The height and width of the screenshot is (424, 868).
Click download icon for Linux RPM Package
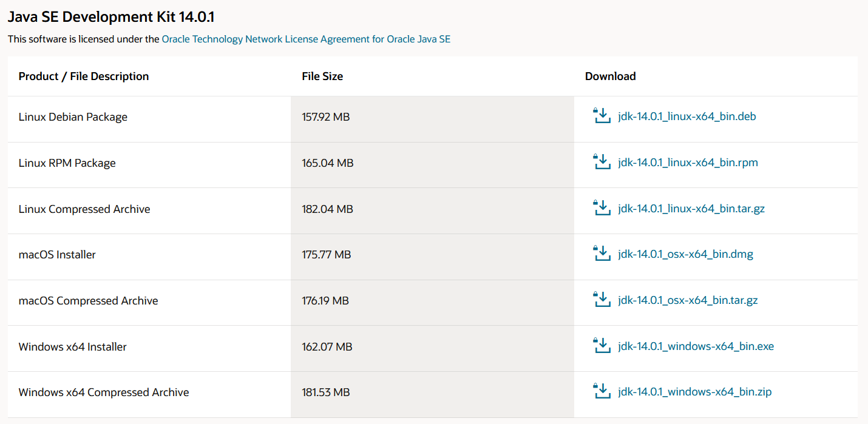tap(601, 161)
